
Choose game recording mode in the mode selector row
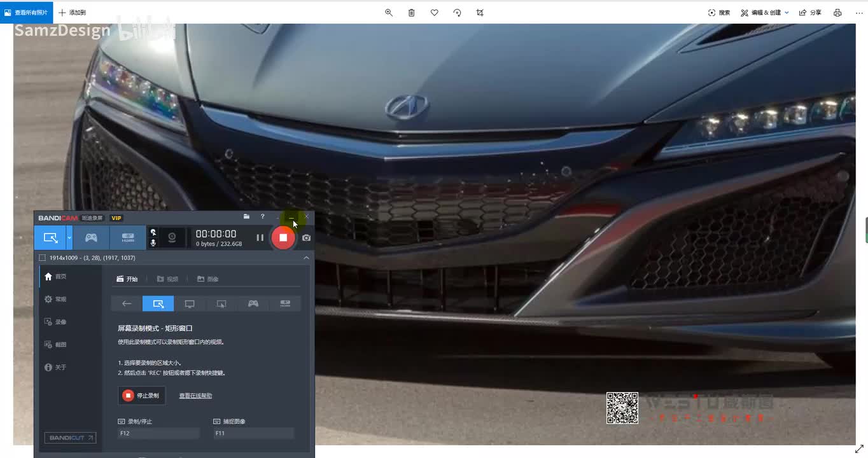[253, 303]
